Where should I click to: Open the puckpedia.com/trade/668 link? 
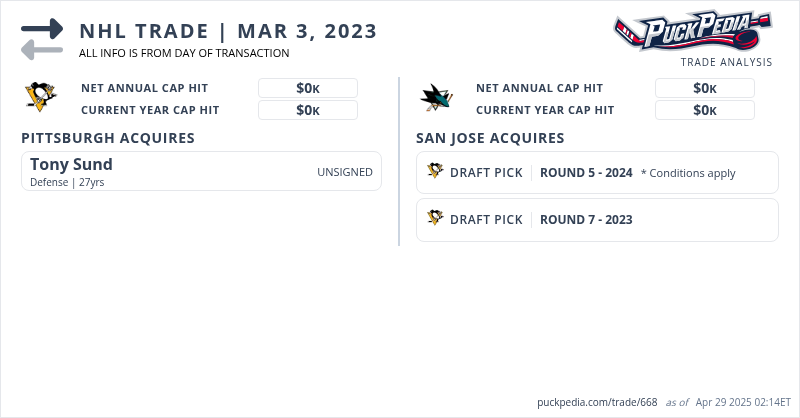click(597, 402)
